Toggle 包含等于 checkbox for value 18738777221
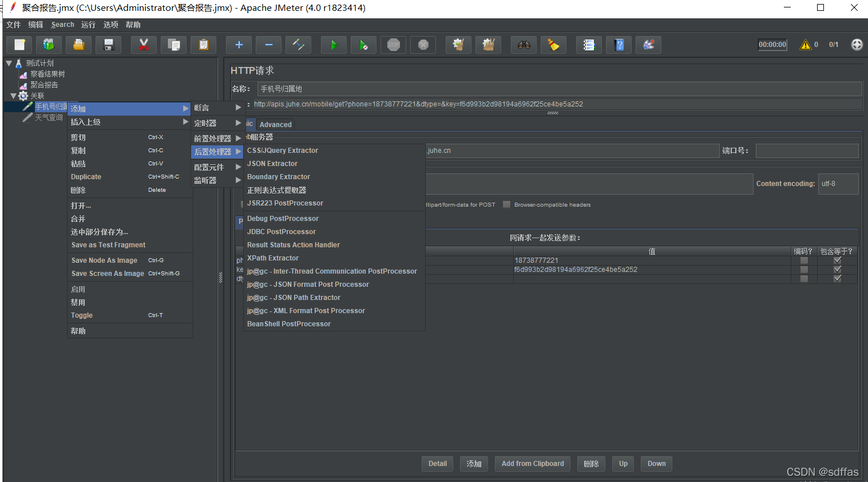This screenshot has width=868, height=482. [x=838, y=260]
